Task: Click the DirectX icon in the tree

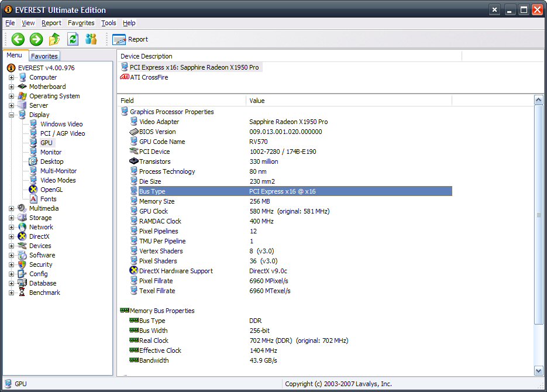Action: pyautogui.click(x=22, y=236)
